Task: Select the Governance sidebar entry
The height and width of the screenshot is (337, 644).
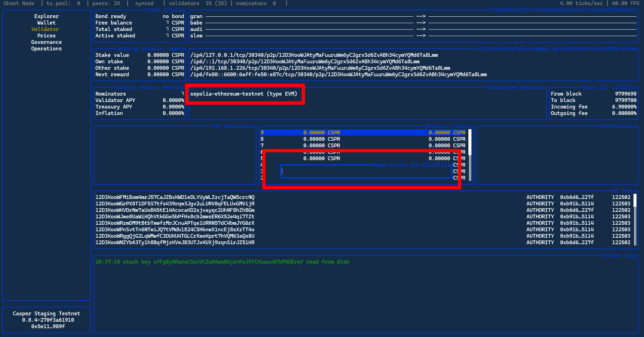Action: tap(46, 42)
